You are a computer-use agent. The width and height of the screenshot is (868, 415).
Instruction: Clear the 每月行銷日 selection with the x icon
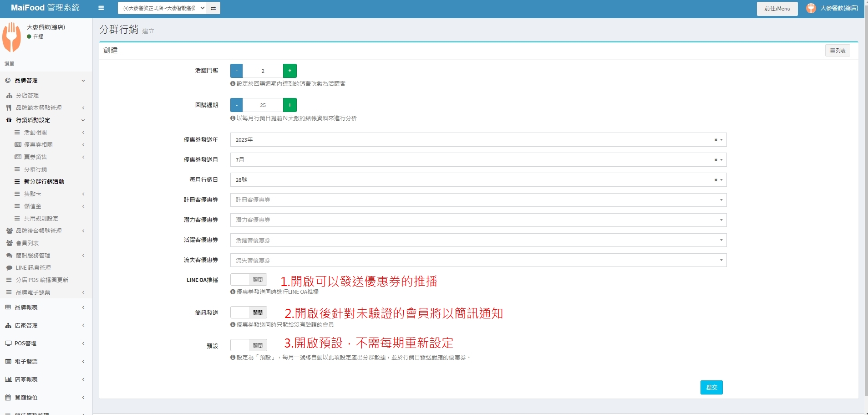(716, 180)
